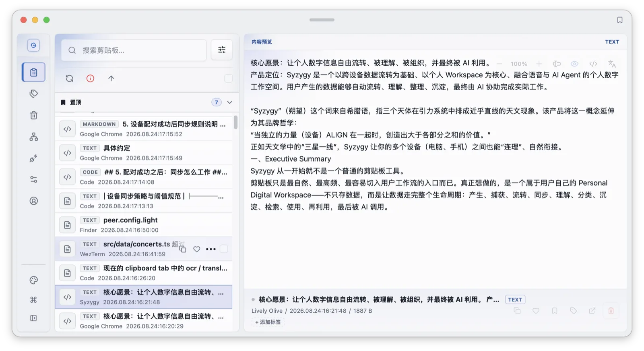The width and height of the screenshot is (644, 351).
Task: Switch preview to code view icon
Action: point(593,64)
